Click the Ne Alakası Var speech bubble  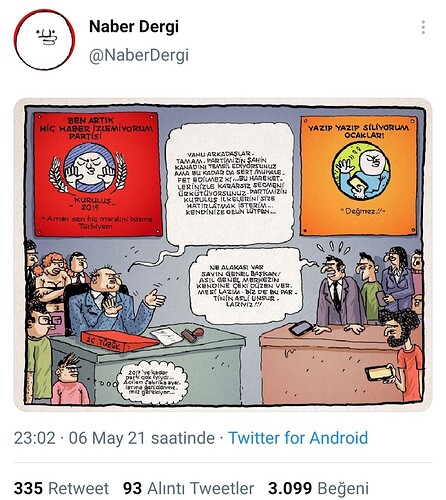pos(245,286)
